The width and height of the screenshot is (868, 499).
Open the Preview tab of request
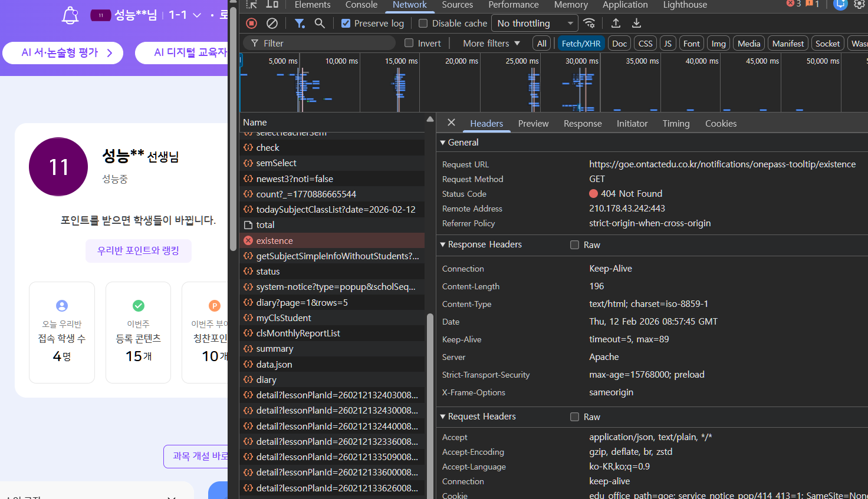(x=533, y=124)
